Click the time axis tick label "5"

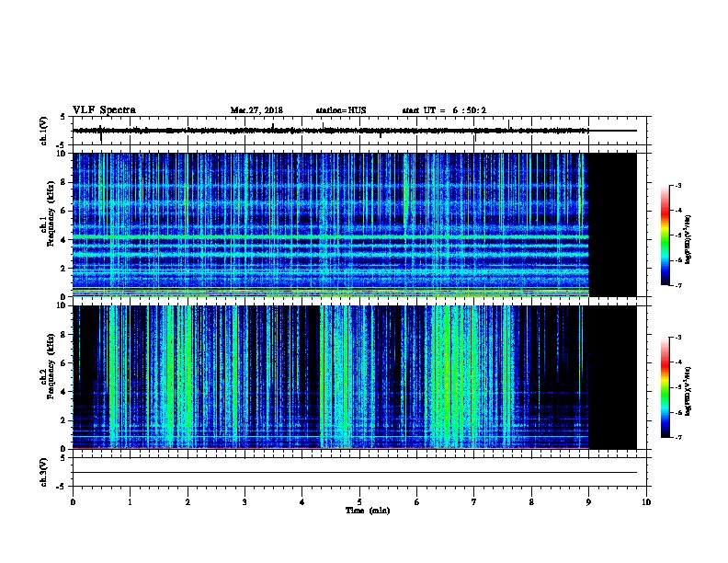[x=359, y=502]
